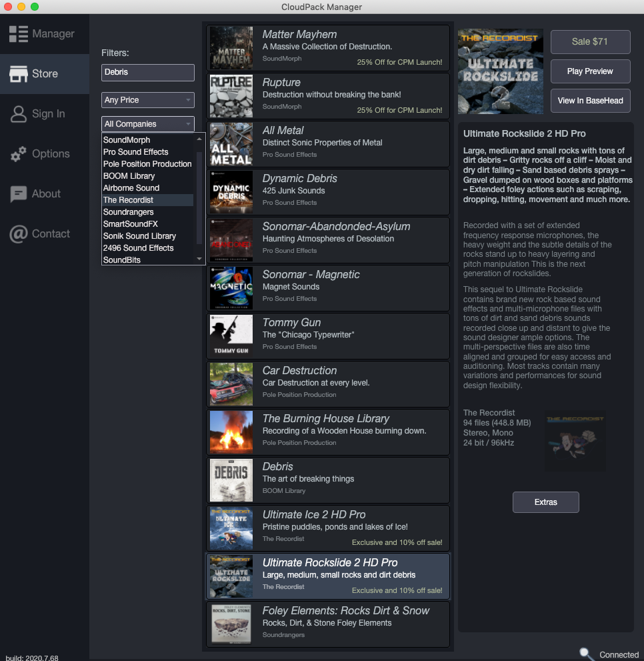The image size is (644, 661).
Task: Collapse the All Companies dropdown
Action: 148,124
